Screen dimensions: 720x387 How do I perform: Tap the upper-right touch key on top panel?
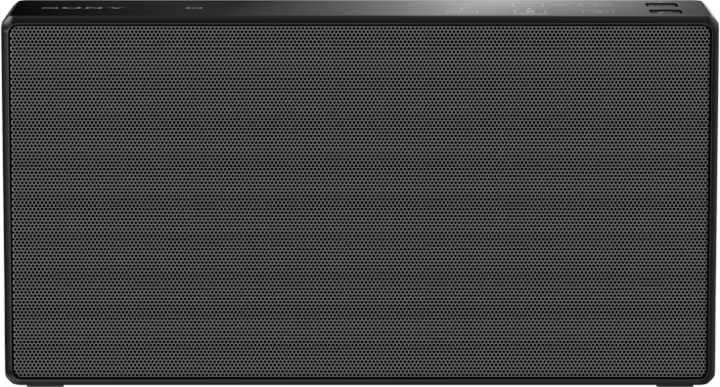(x=595, y=5)
